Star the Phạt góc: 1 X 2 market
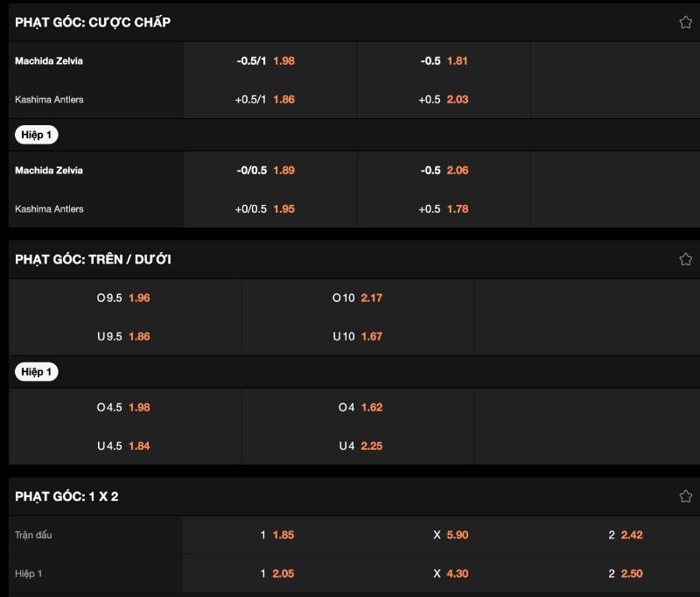The image size is (700, 597). (x=685, y=496)
